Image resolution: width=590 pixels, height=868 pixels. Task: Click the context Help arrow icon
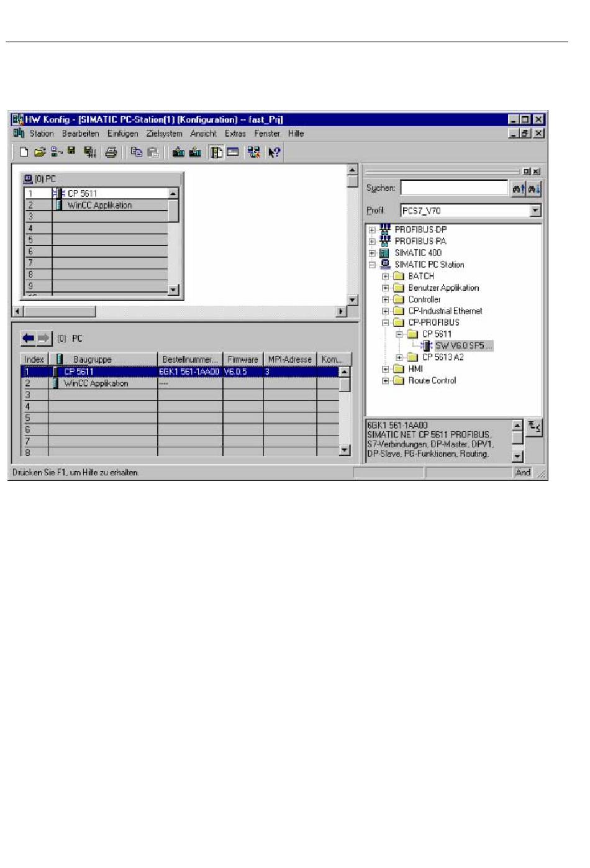click(x=274, y=152)
